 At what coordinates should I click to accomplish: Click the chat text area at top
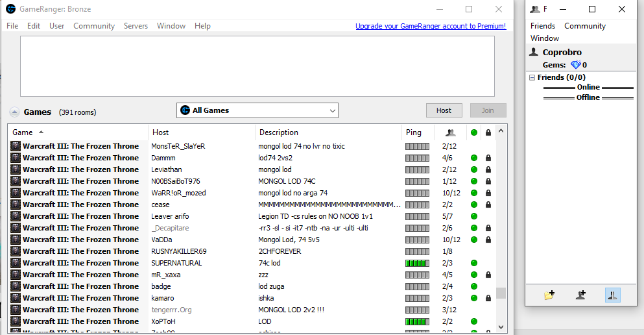pyautogui.click(x=257, y=66)
